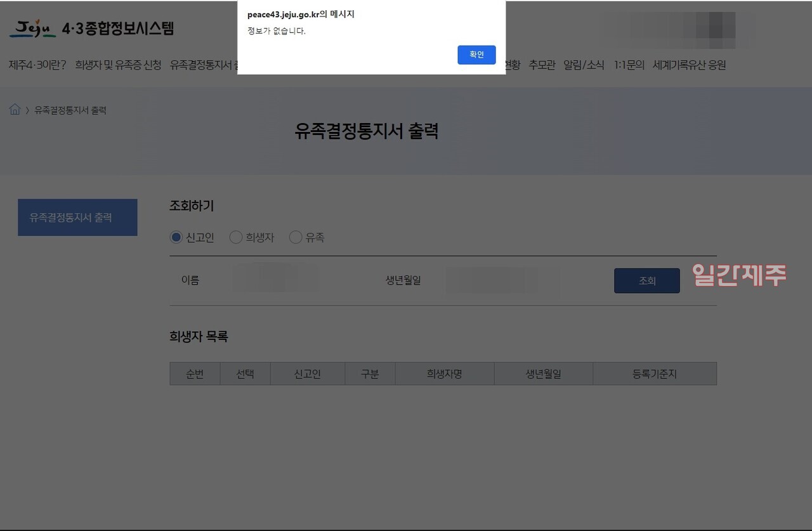
Task: Open the 1:1문의 menu
Action: click(629, 64)
